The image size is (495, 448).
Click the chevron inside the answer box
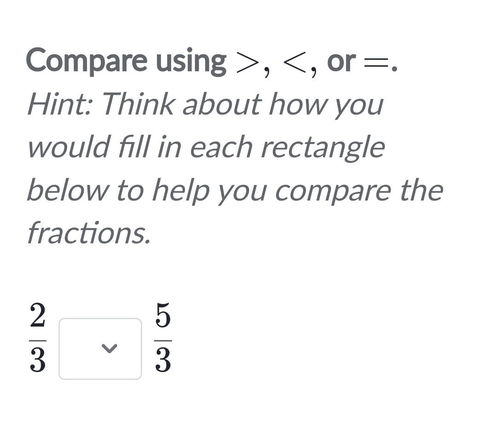tap(109, 349)
